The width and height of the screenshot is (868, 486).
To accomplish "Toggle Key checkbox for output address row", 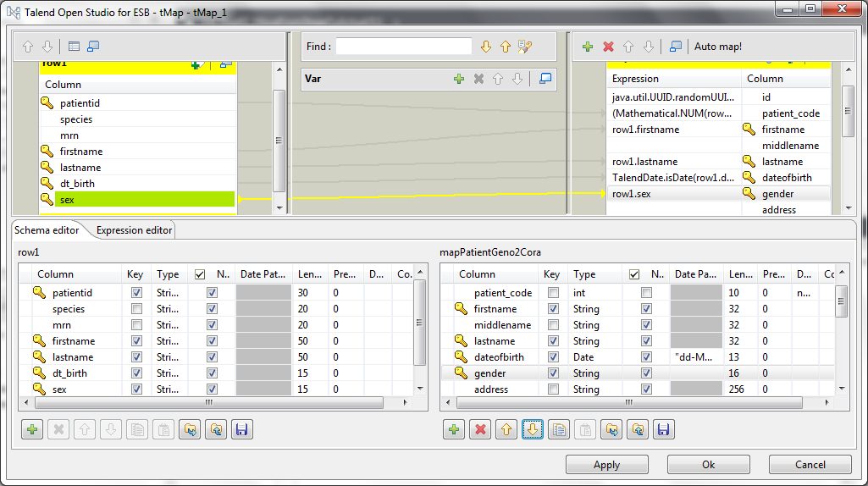I will [553, 389].
